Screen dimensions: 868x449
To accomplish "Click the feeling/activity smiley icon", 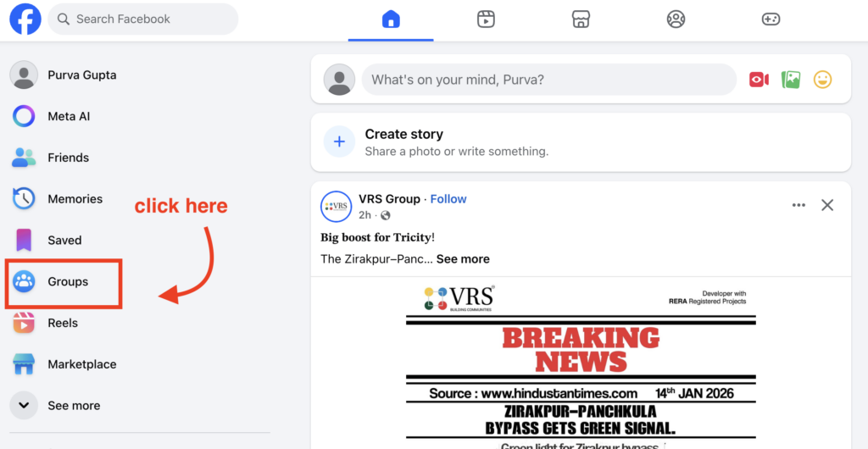I will click(x=822, y=80).
